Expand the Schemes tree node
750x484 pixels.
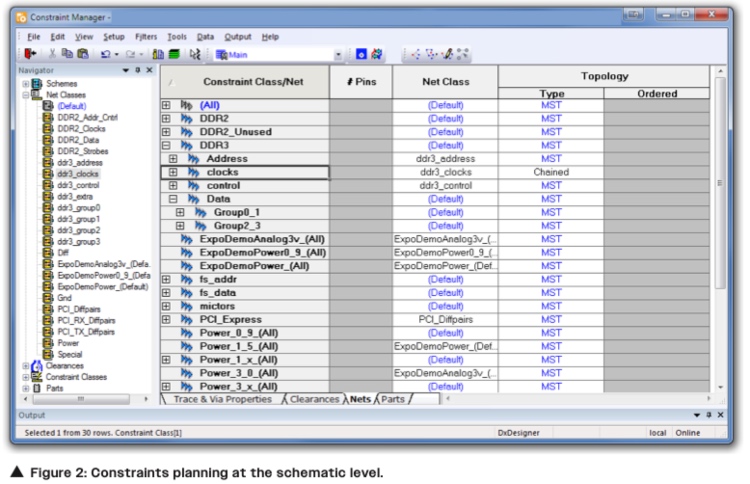coord(25,84)
